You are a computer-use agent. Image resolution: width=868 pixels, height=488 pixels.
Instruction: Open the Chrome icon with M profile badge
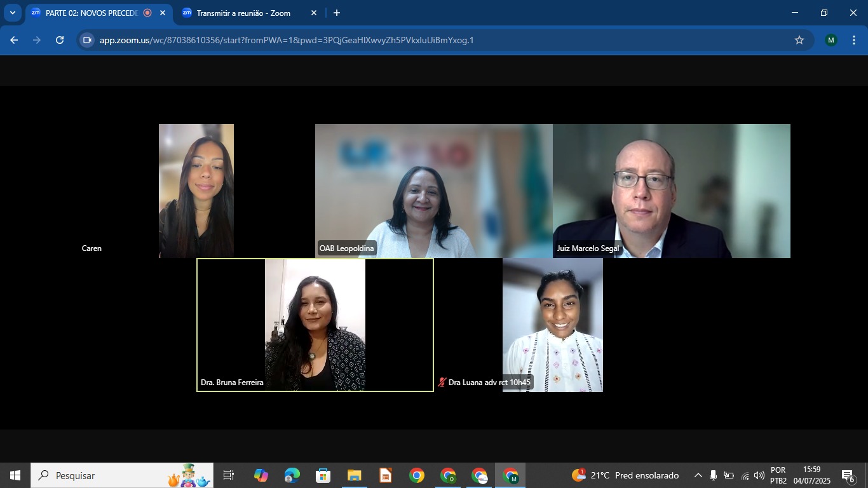510,475
